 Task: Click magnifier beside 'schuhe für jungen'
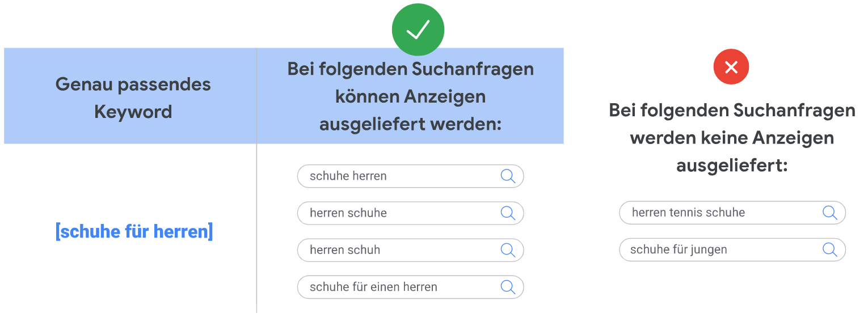point(829,249)
